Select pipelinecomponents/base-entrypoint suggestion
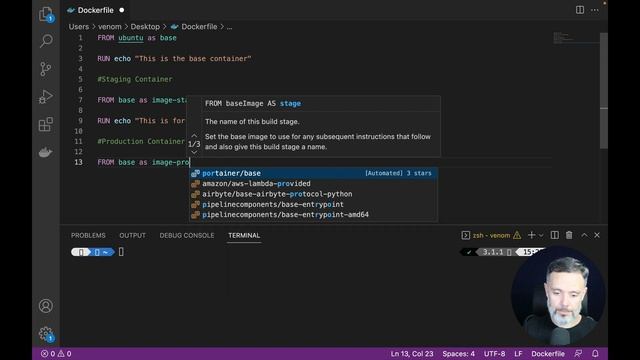The height and width of the screenshot is (360, 640). coord(313,204)
